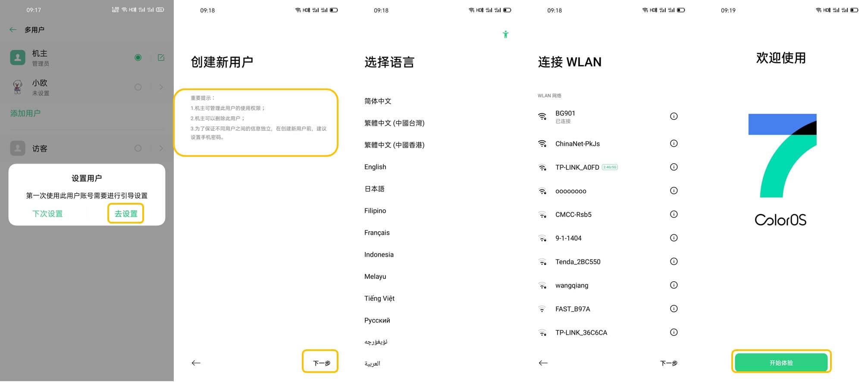Go back on 连接 WLAN screen

543,363
